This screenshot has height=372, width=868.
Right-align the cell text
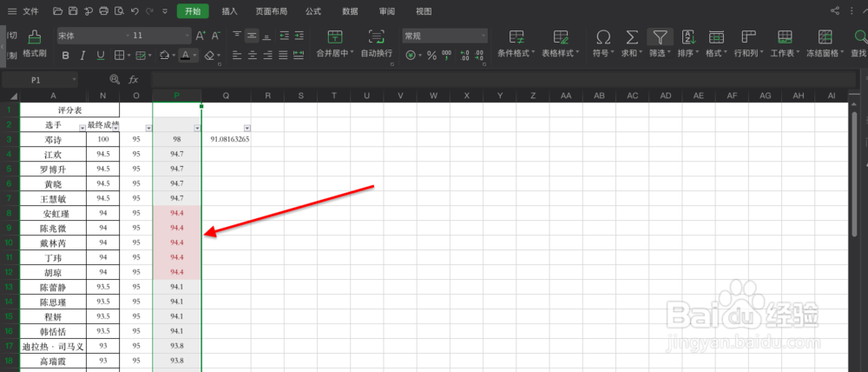point(267,56)
